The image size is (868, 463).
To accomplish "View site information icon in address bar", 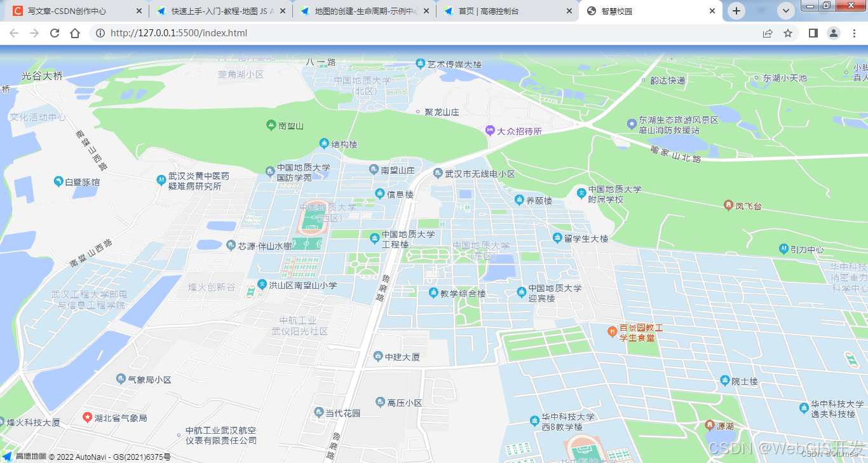I will tap(100, 33).
